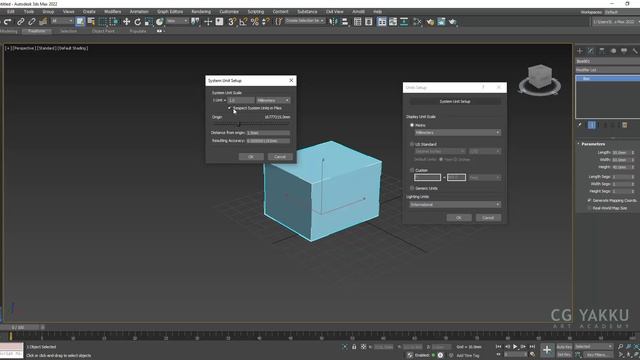Click OK in Units Setup dialog
The width and height of the screenshot is (640, 360).
[459, 218]
